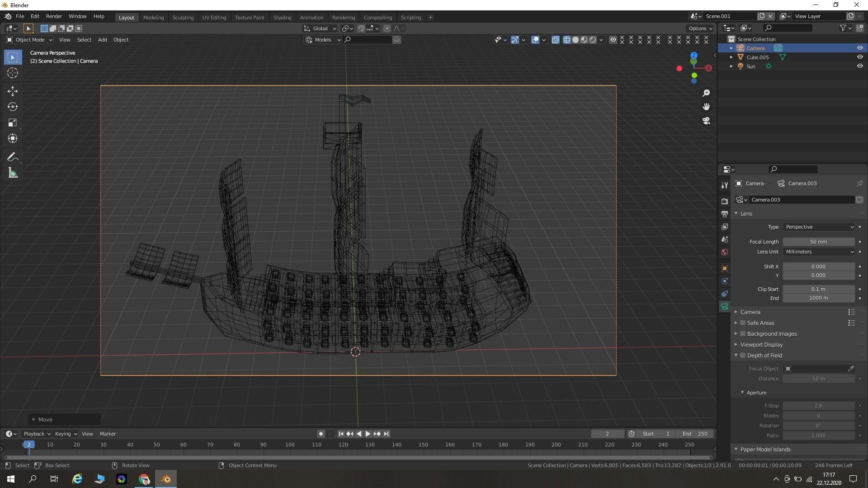Open the Lens Unit Millimeters dropdown
This screenshot has height=488, width=868.
819,252
